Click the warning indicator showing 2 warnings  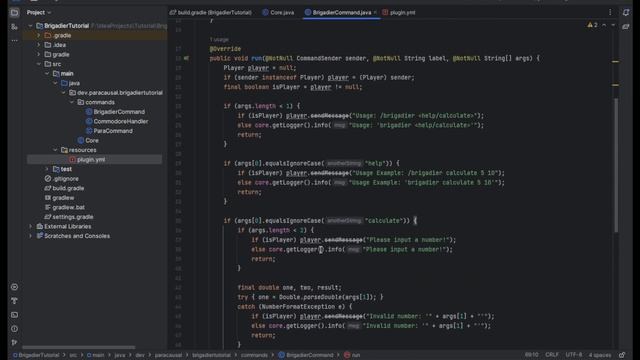click(592, 25)
